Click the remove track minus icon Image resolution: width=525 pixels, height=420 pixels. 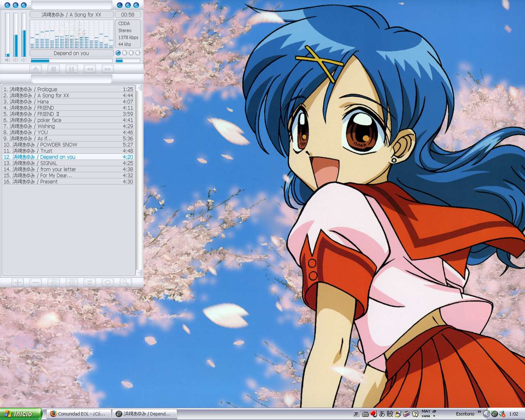[36, 282]
